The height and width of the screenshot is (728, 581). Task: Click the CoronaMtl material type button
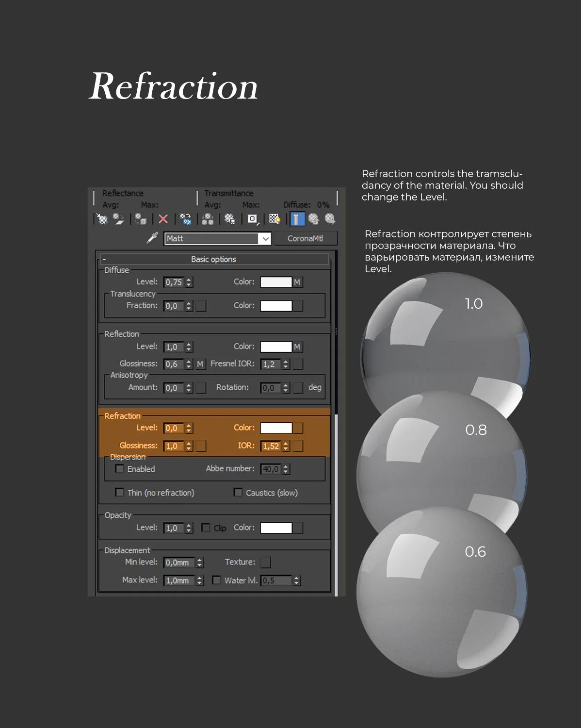305,238
